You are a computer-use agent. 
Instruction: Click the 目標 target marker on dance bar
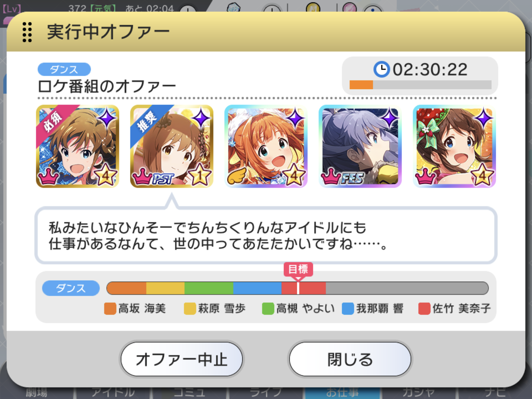click(x=298, y=269)
